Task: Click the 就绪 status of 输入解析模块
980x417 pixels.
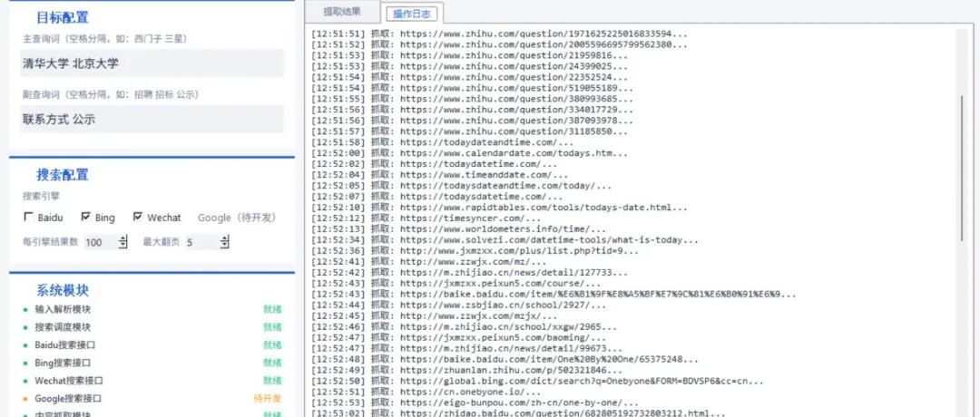Action: (272, 309)
